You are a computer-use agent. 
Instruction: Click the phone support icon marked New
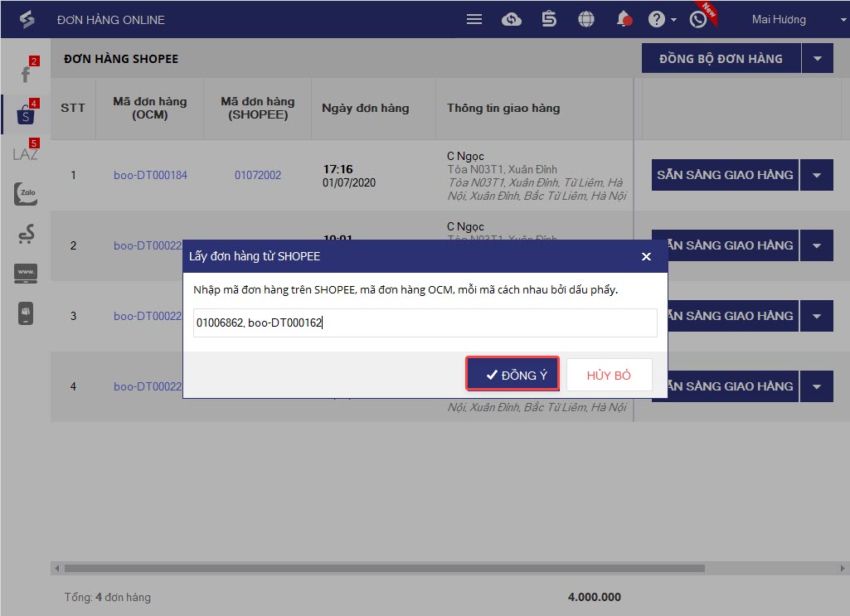tap(698, 20)
